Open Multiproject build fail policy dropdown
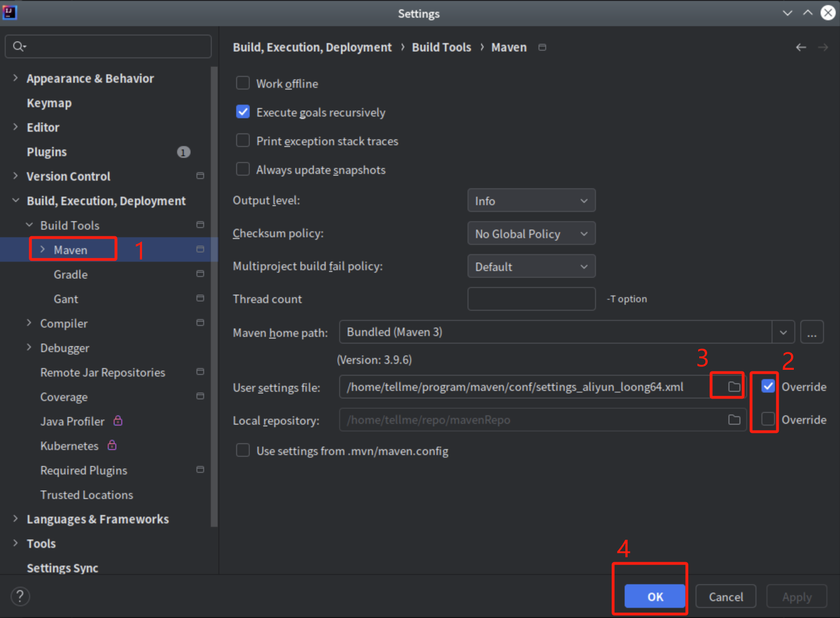840x618 pixels. point(531,266)
